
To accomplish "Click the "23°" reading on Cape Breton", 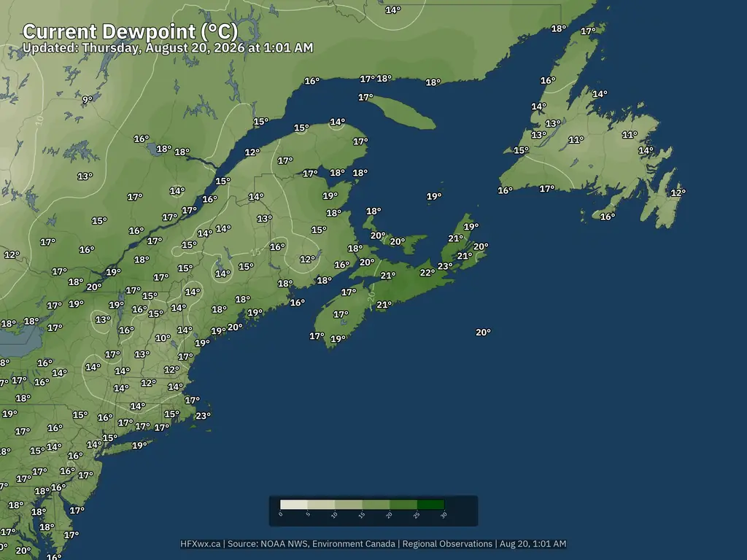I will pos(446,265).
